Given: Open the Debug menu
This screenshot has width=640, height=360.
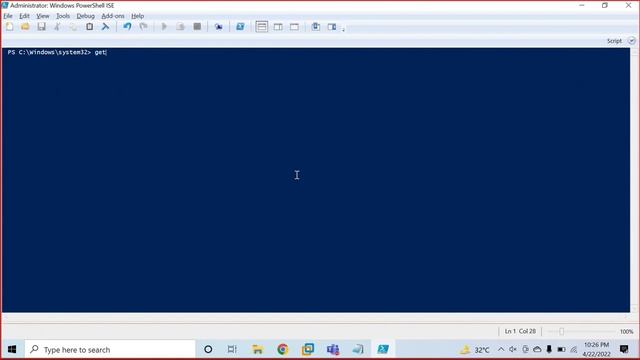Looking at the screenshot, I should 86,16.
